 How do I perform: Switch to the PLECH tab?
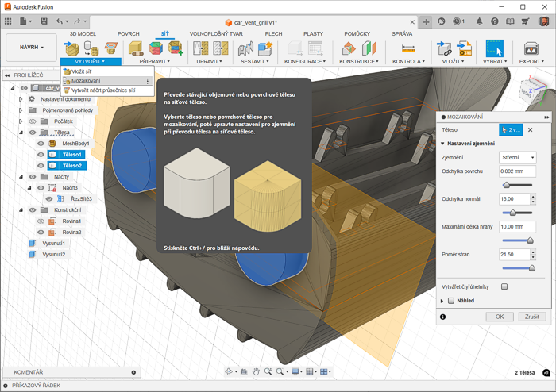274,33
